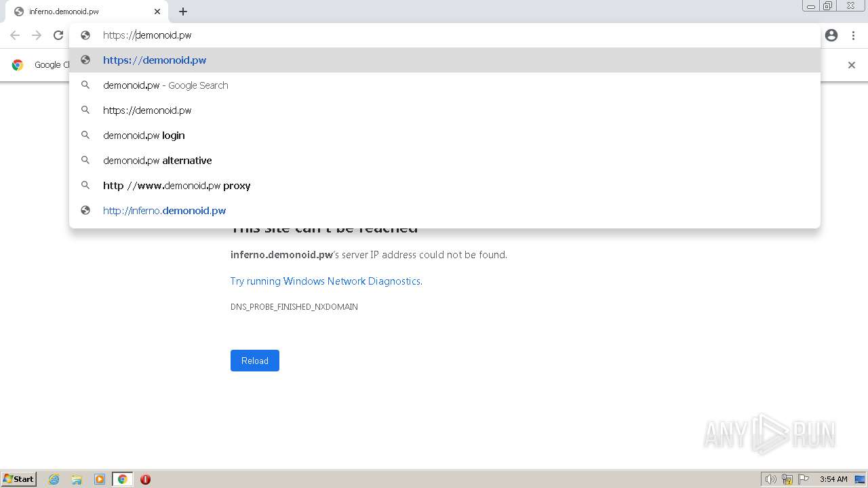
Task: Restore down the Chrome window
Action: point(828,6)
